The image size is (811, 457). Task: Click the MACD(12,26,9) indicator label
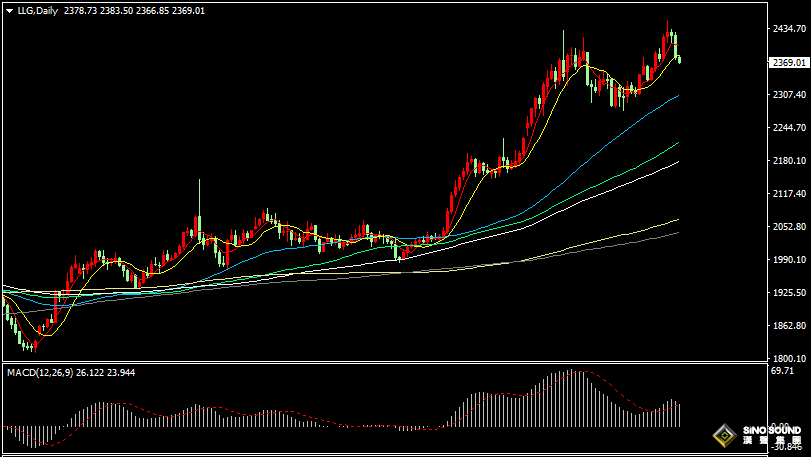[38, 372]
